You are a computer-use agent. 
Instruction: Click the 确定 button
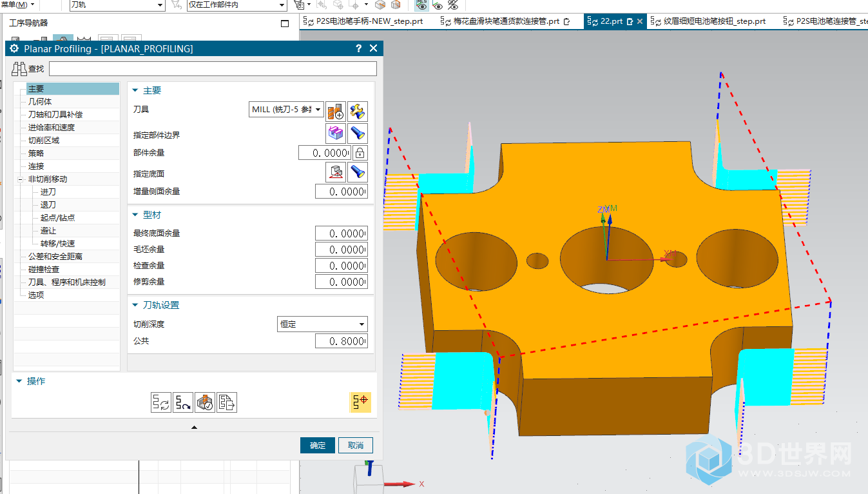(x=318, y=446)
